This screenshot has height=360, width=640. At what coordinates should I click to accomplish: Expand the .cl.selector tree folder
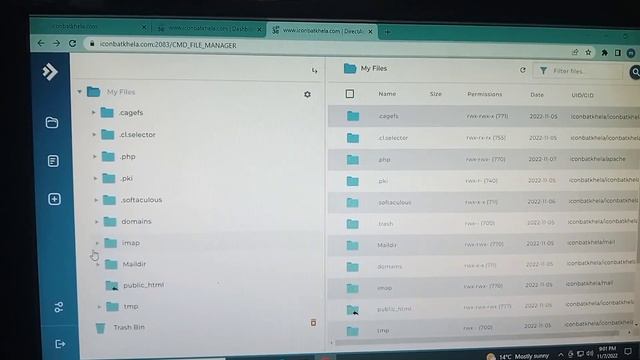click(x=94, y=134)
